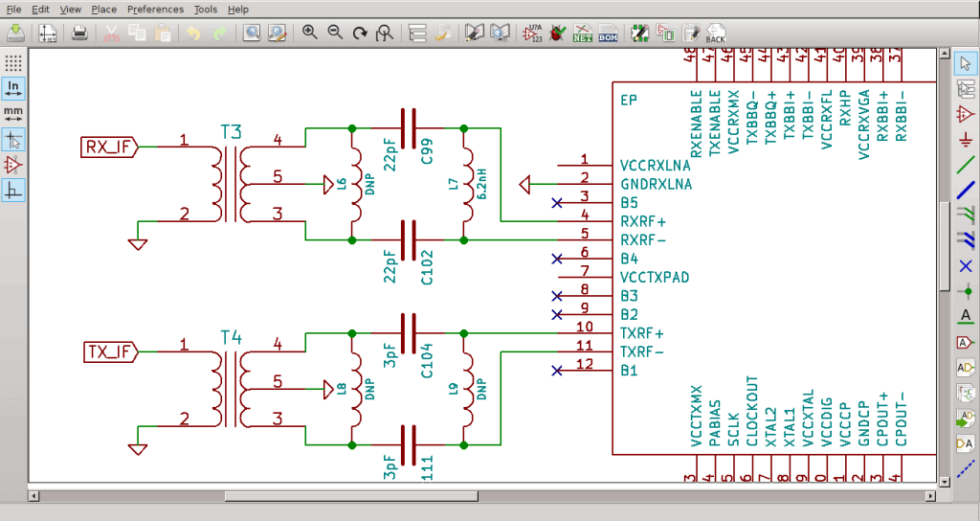The image size is (980, 521).
Task: Save the schematic project
Action: (15, 33)
